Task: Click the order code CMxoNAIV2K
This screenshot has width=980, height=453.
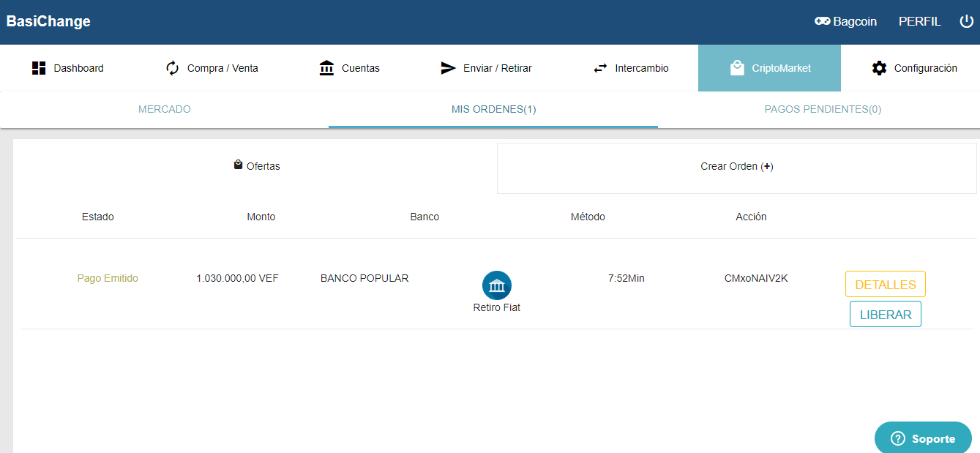Action: [756, 278]
